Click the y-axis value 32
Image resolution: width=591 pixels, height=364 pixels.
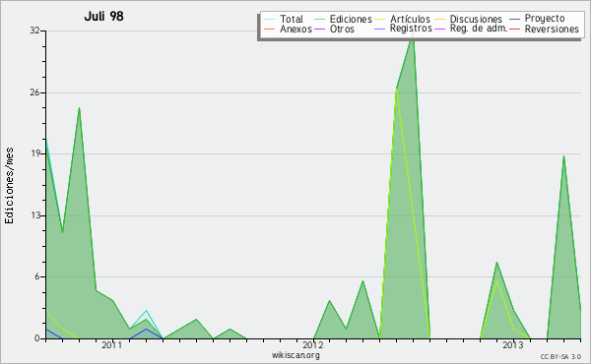pyautogui.click(x=35, y=30)
